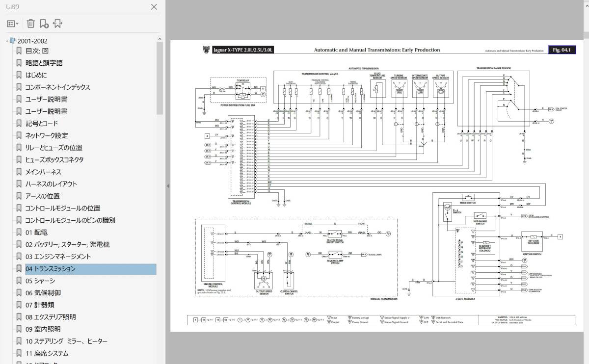This screenshot has width=589, height=364.
Task: Click the bookmark icon beside 01 配電
Action: click(x=19, y=233)
